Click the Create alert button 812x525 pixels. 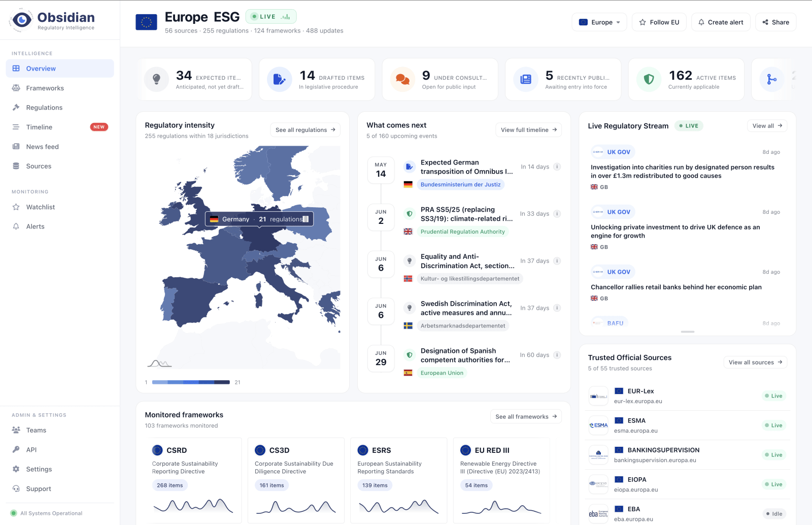click(721, 22)
